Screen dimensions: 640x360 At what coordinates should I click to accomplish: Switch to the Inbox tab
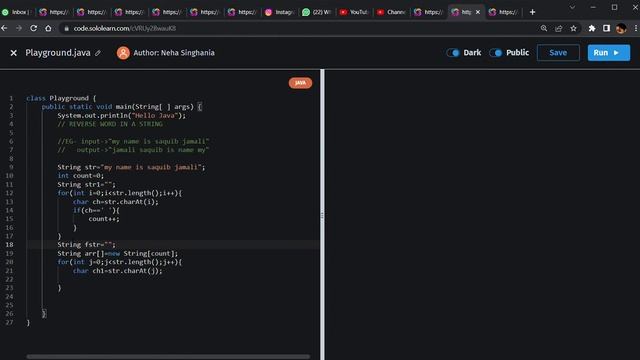(x=16, y=12)
